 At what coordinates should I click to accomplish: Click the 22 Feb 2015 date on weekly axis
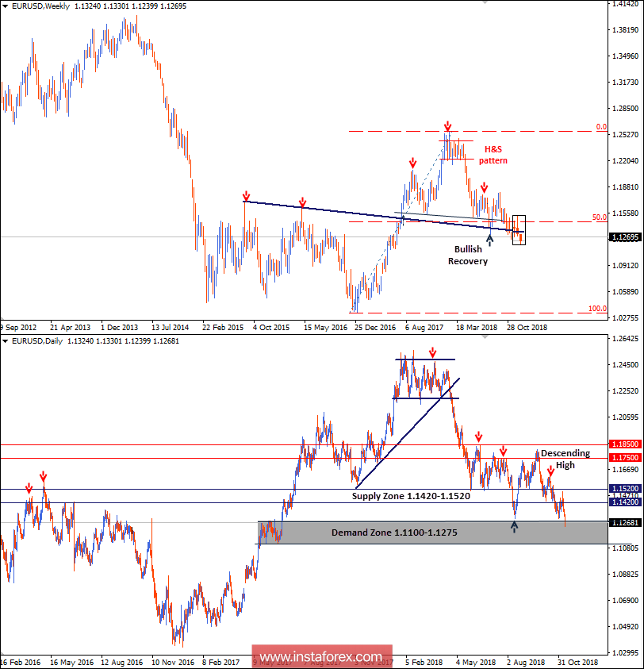tap(223, 327)
